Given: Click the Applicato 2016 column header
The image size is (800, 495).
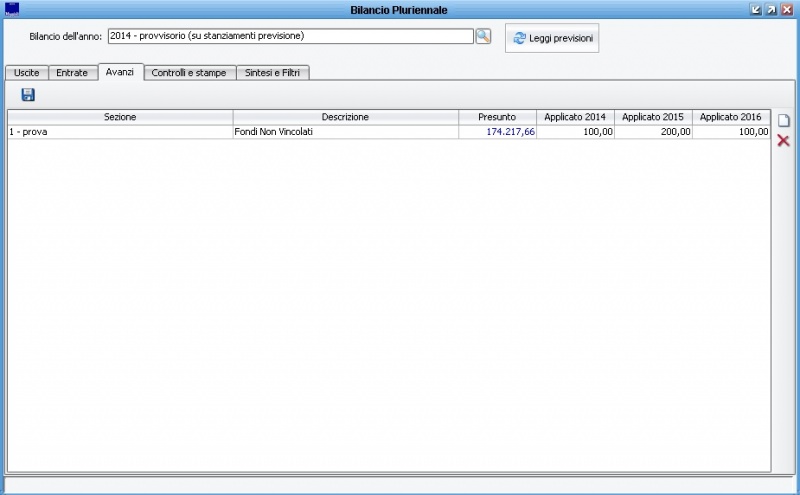Looking at the screenshot, I should click(731, 117).
